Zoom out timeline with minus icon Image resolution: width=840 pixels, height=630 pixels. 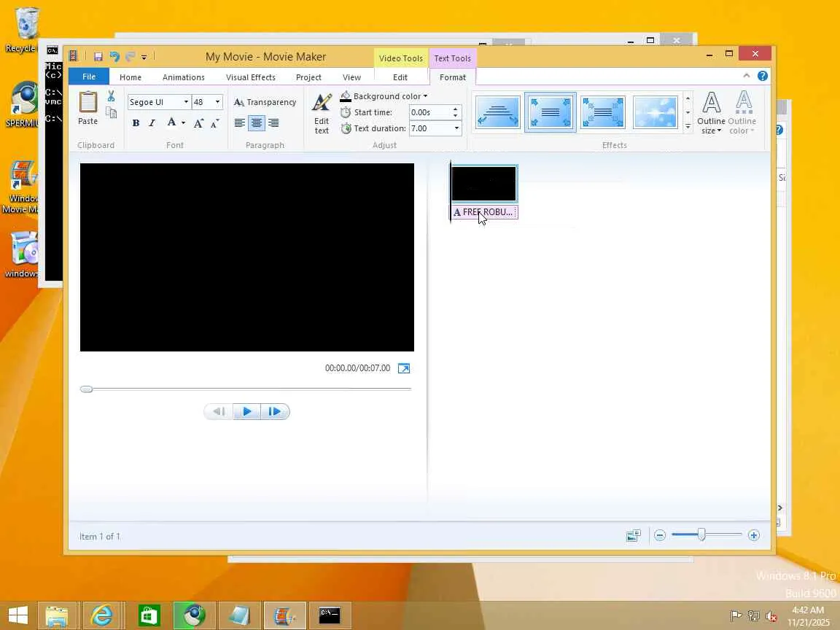(x=660, y=535)
